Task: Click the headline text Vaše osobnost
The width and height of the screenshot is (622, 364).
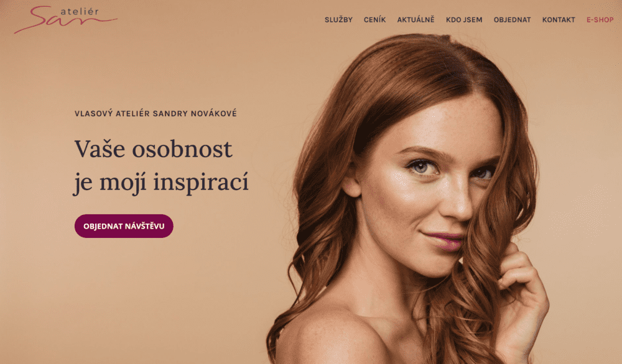Action: tap(153, 149)
